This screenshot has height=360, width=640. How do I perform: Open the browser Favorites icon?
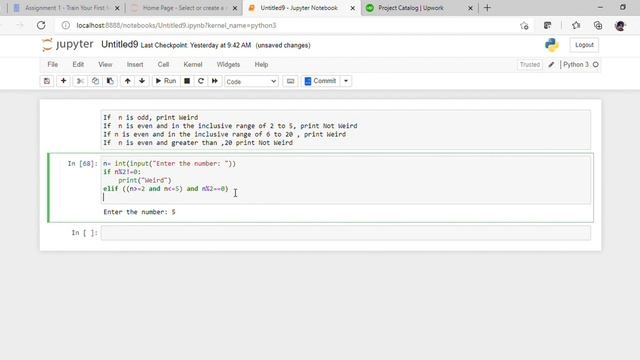click(576, 25)
